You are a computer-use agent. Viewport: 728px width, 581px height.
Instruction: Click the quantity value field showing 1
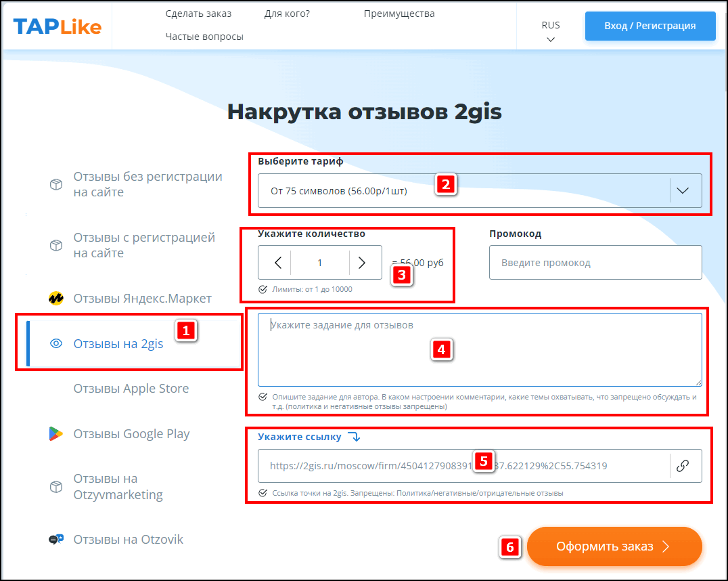click(x=319, y=263)
